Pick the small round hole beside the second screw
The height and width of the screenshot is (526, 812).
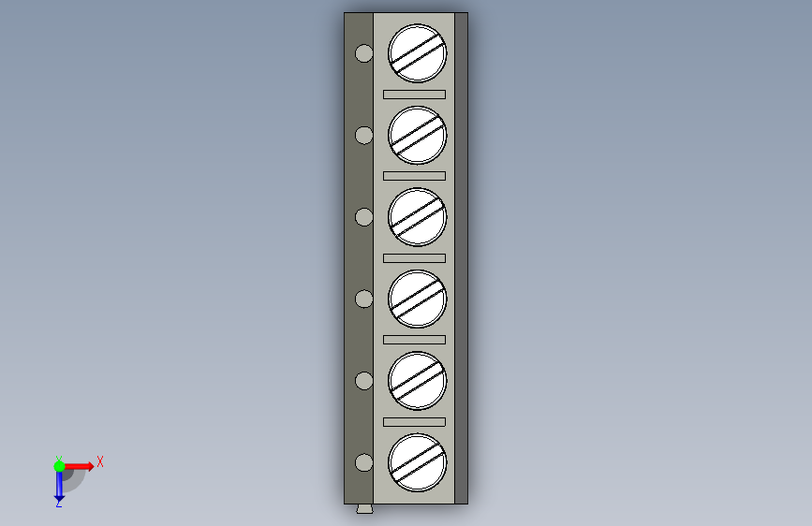tap(364, 135)
